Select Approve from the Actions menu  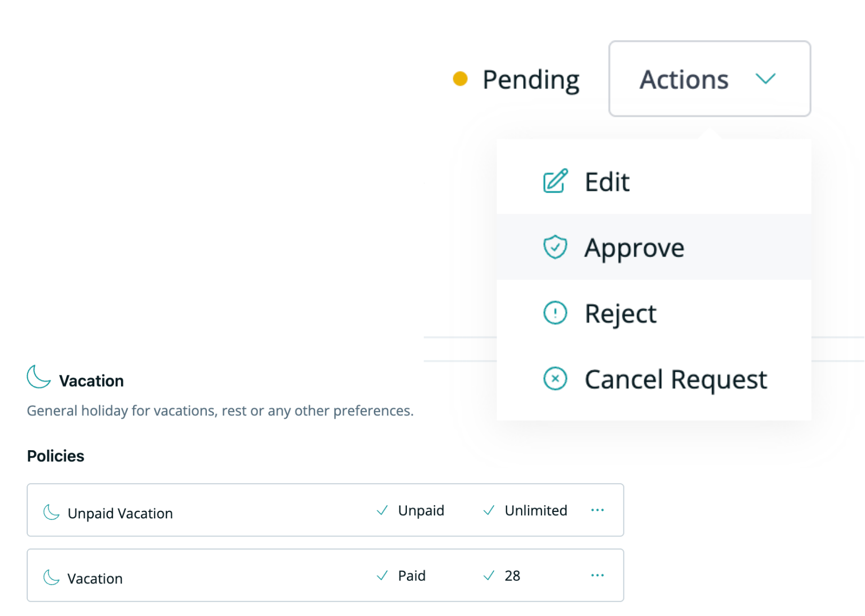pos(634,247)
